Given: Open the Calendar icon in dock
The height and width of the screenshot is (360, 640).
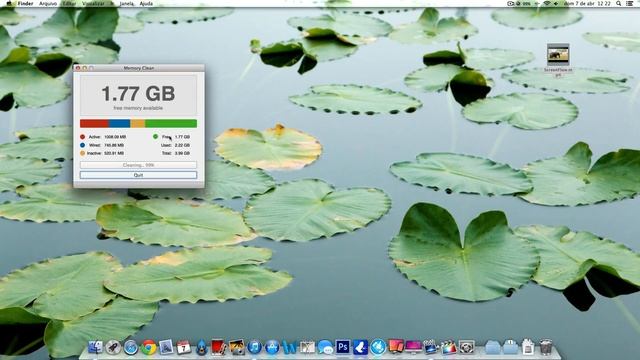Looking at the screenshot, I should coord(183,347).
